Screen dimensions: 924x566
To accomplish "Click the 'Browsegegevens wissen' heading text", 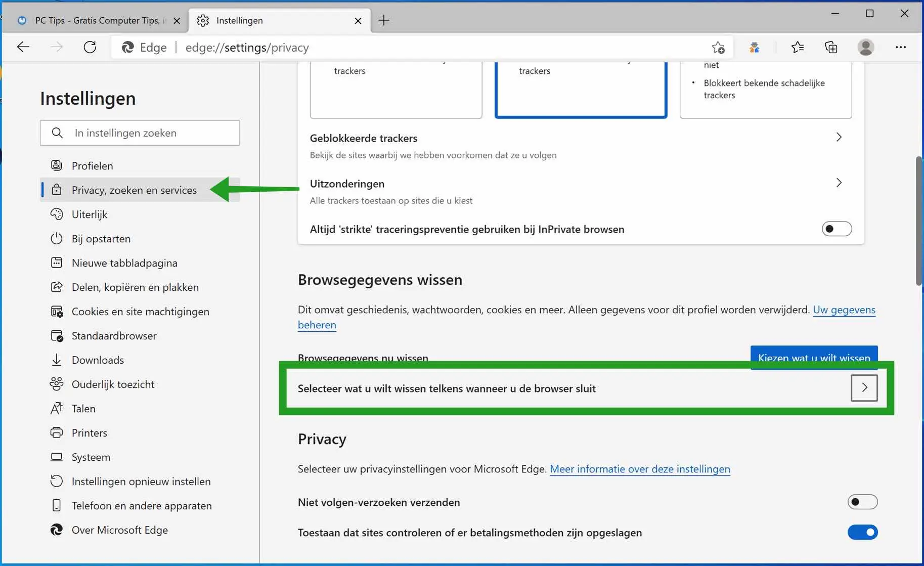I will pyautogui.click(x=380, y=280).
